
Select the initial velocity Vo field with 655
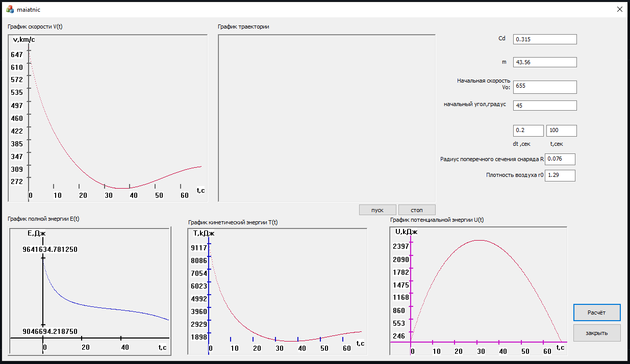[544, 87]
